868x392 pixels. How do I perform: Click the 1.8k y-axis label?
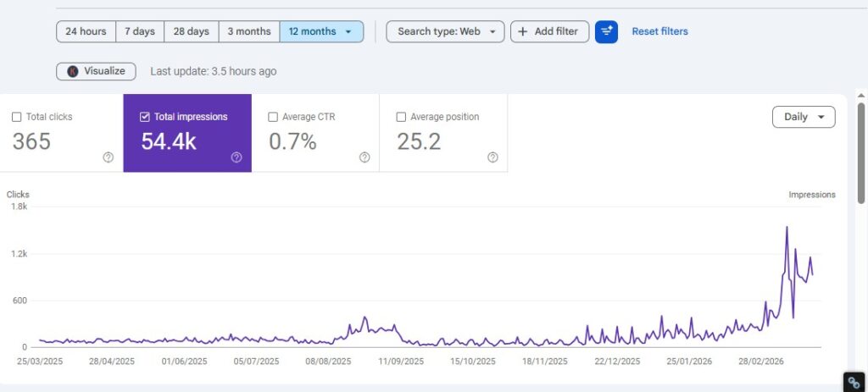(19, 207)
